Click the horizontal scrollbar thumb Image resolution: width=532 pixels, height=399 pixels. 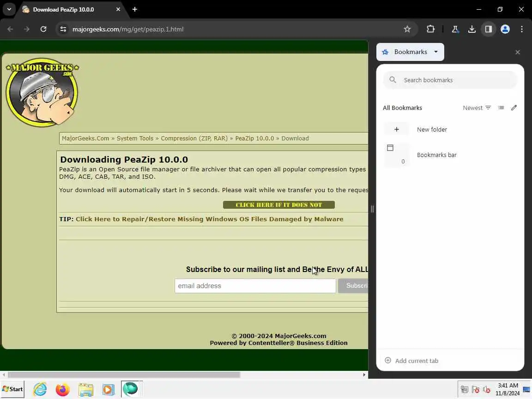124,375
